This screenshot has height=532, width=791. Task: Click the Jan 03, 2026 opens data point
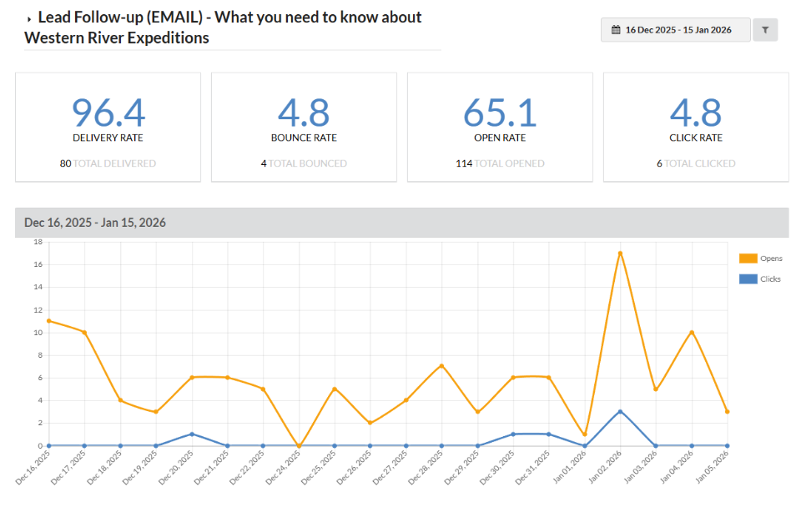pyautogui.click(x=656, y=389)
